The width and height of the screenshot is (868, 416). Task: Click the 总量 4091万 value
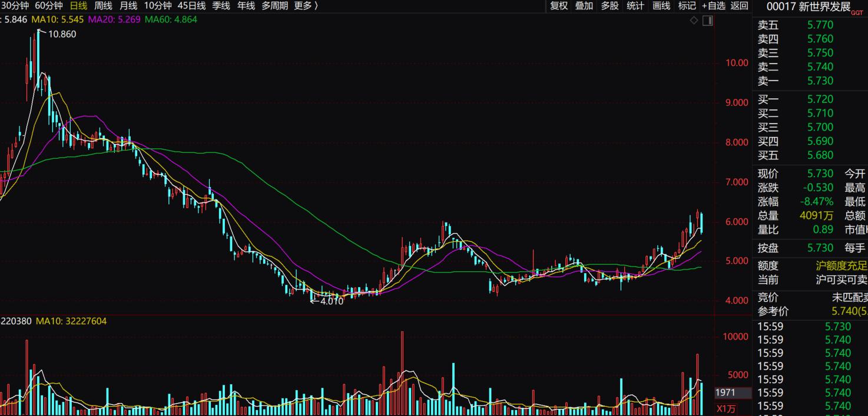pos(817,216)
